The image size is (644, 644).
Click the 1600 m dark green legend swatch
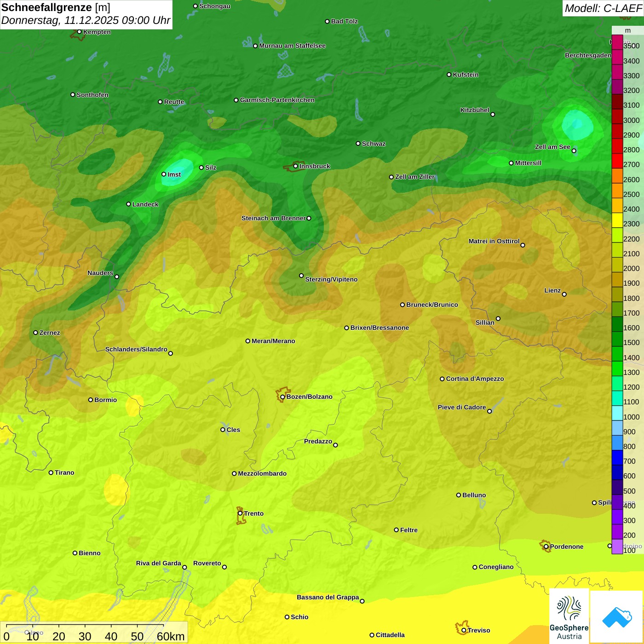tap(617, 324)
